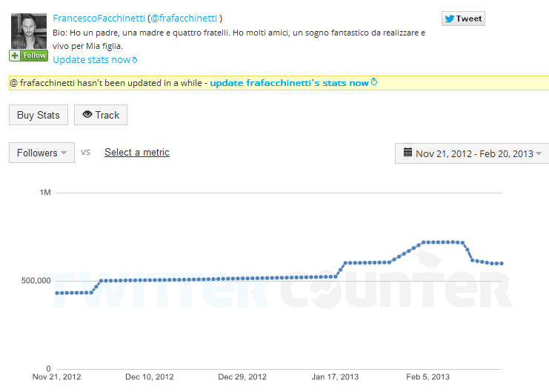549x392 pixels.
Task: Click the Track button
Action: (101, 115)
